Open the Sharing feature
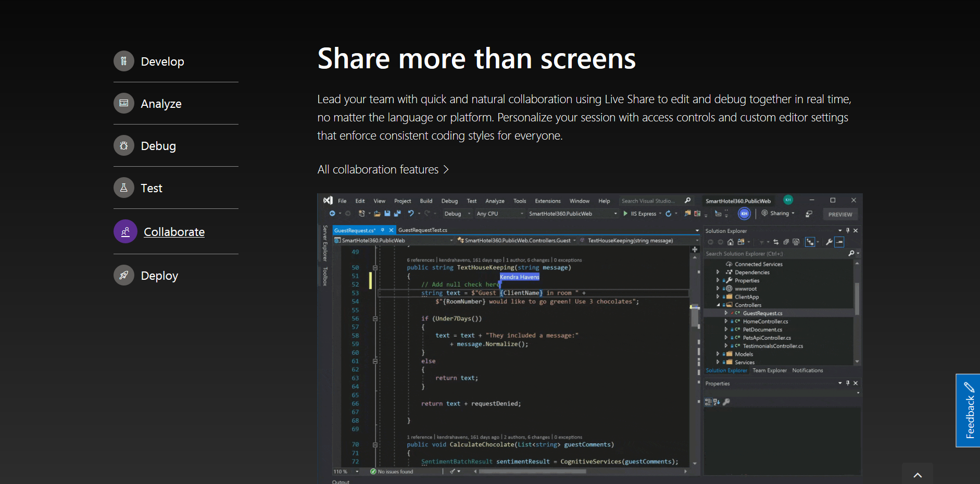The image size is (980, 484). (777, 213)
